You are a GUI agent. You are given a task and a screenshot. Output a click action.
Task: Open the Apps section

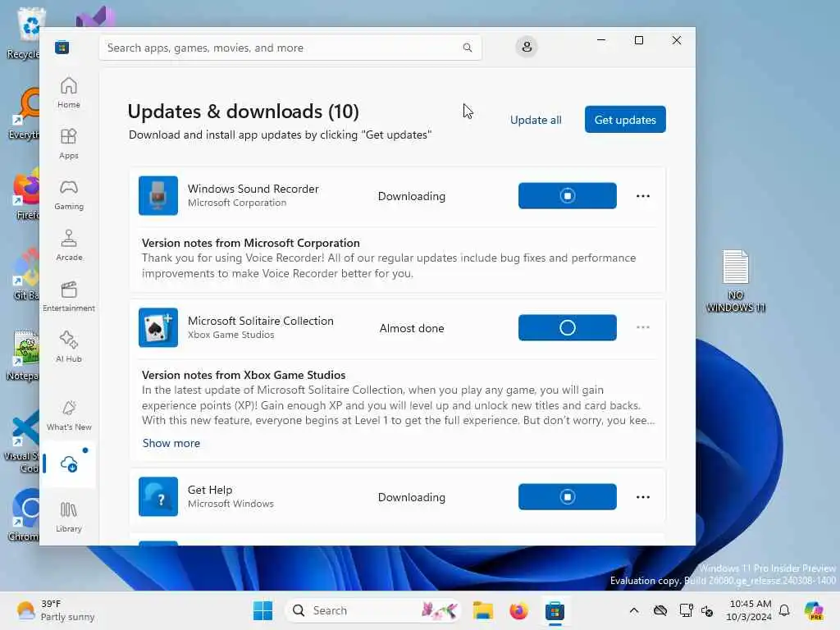point(69,144)
